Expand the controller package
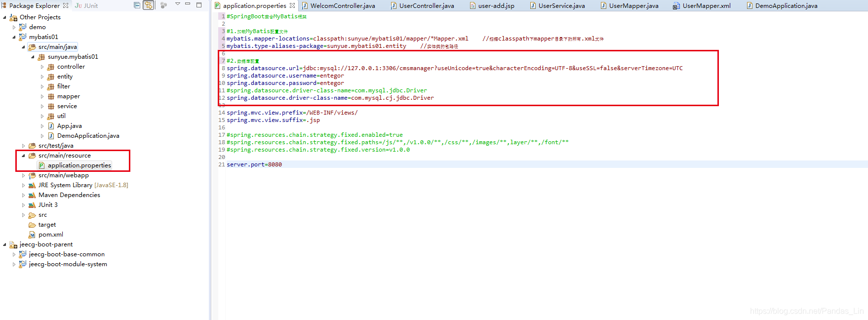The height and width of the screenshot is (320, 868). point(42,67)
